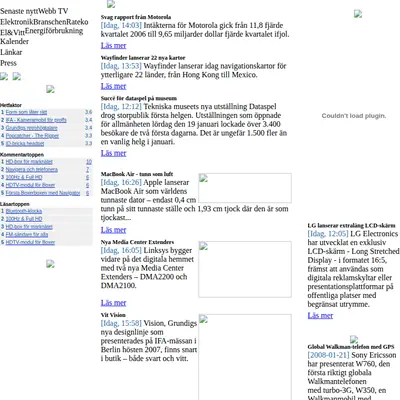Open the Kalender page
The width and height of the screenshot is (400, 400).
tap(14, 41)
